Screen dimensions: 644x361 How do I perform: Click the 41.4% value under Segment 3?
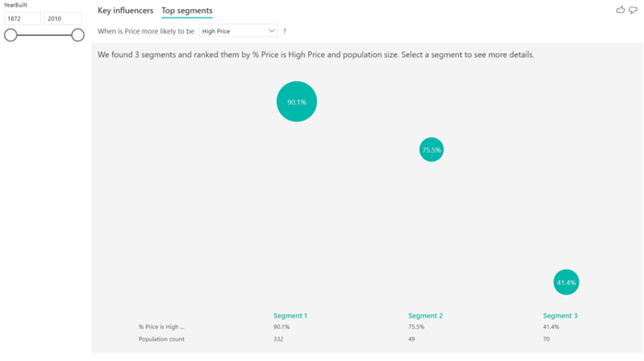pyautogui.click(x=551, y=327)
